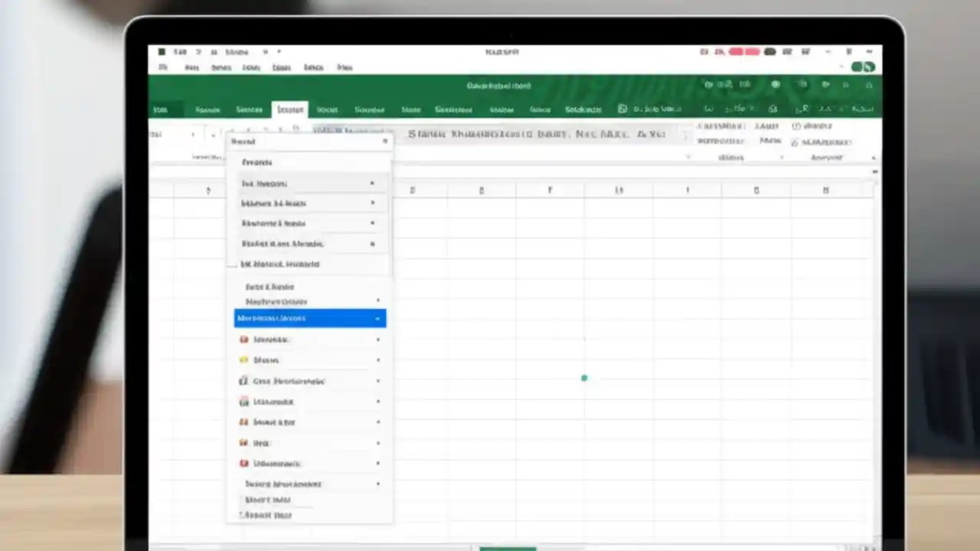
Task: Expand the first submenu arrow in the dropdown menu
Action: 372,182
